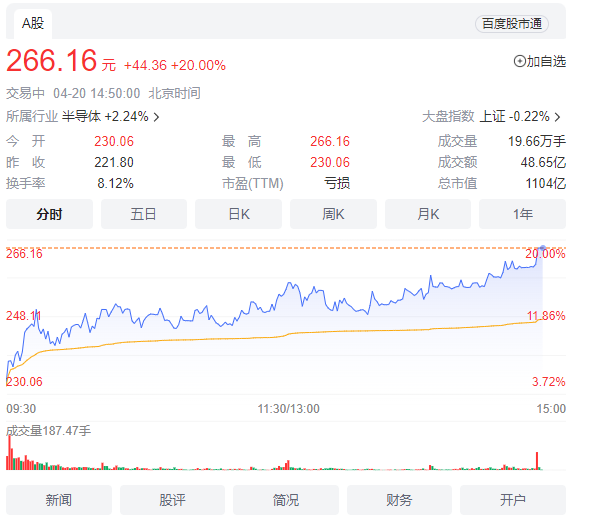Click the current price dot on chart
Viewport: 605px width, 524px height.
tap(543, 248)
